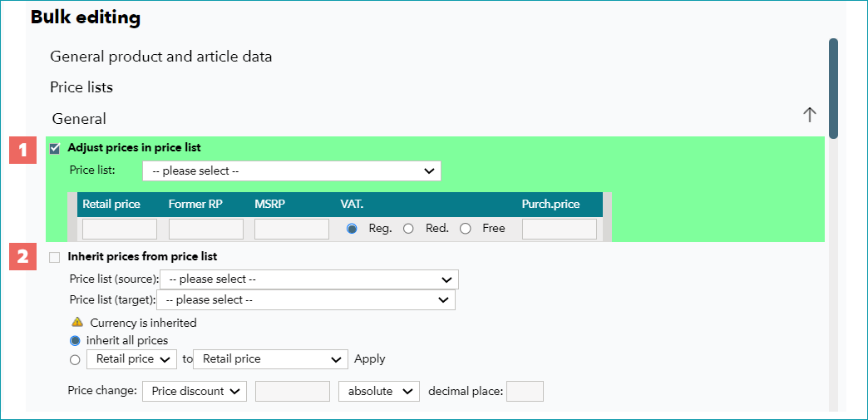Open the Price discount dropdown
The image size is (868, 420).
click(195, 391)
